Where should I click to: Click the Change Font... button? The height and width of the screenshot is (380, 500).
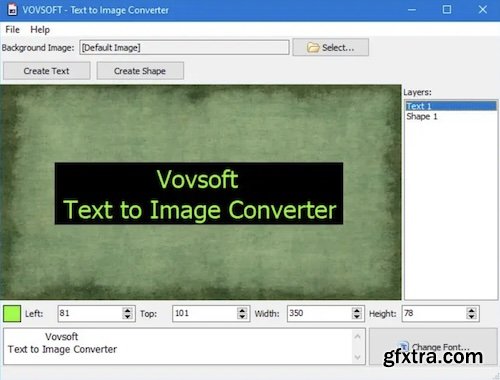[x=434, y=347]
